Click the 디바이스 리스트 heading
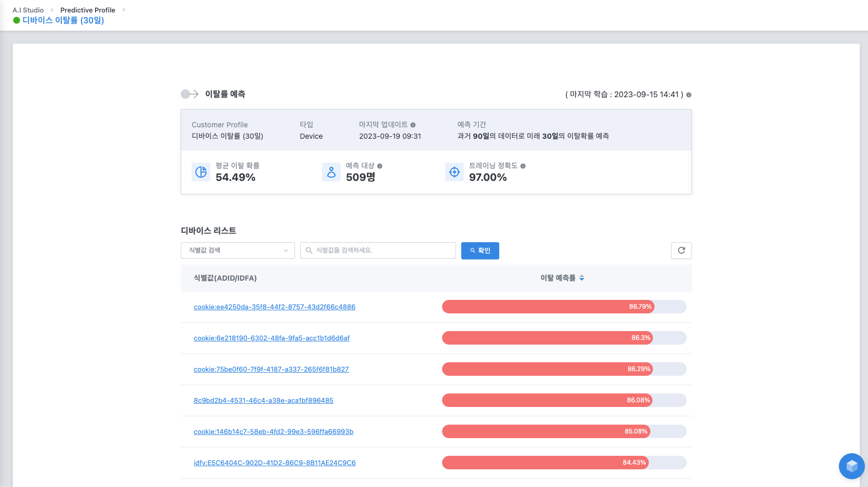 tap(208, 230)
